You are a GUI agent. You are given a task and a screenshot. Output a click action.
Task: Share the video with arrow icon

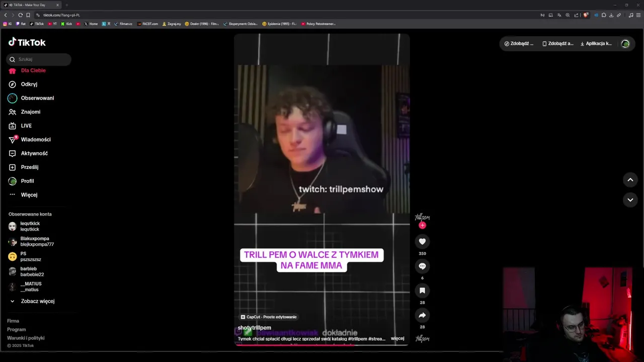pos(422,315)
